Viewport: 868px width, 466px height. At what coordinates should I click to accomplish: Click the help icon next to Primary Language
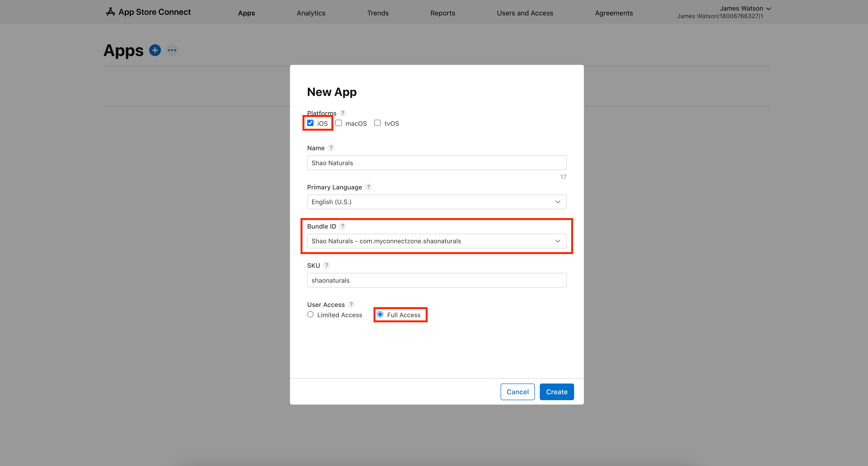[368, 187]
